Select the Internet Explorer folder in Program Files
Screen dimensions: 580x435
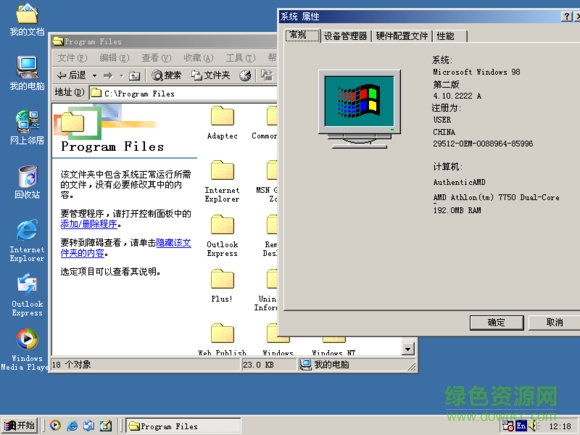222,181
